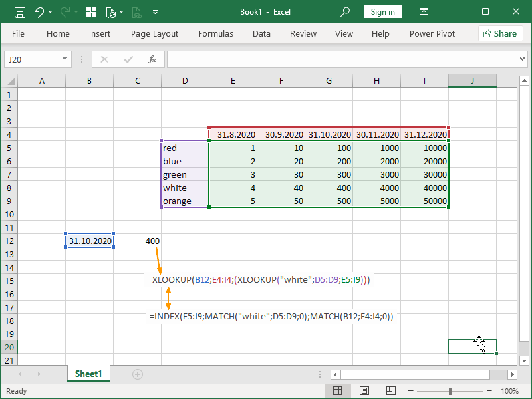
Task: Click cell C12 with value 400
Action: 138,241
